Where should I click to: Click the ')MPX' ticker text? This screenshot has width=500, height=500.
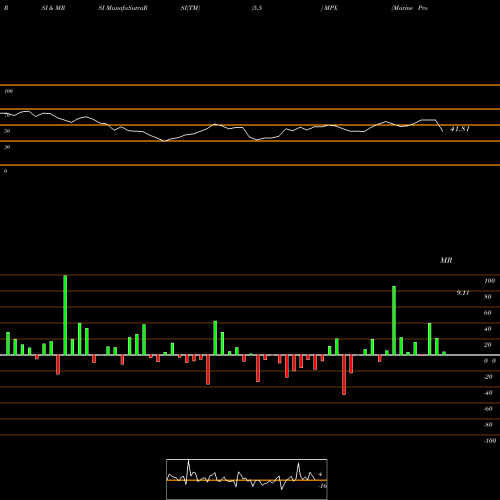click(x=329, y=8)
